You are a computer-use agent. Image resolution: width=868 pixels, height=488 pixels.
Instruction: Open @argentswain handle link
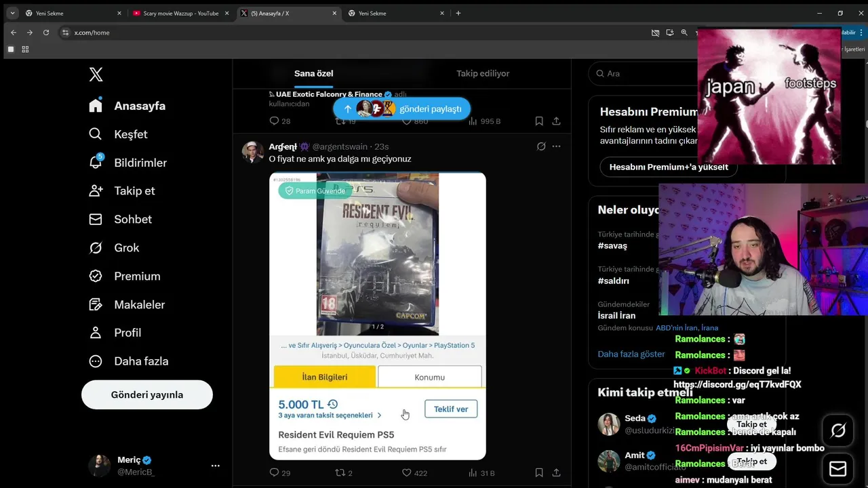pos(340,146)
